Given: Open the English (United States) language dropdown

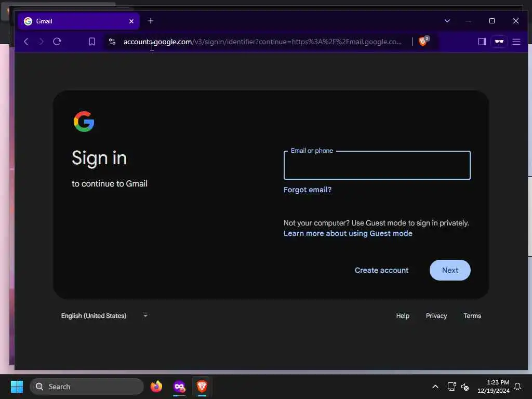Looking at the screenshot, I should click(104, 315).
